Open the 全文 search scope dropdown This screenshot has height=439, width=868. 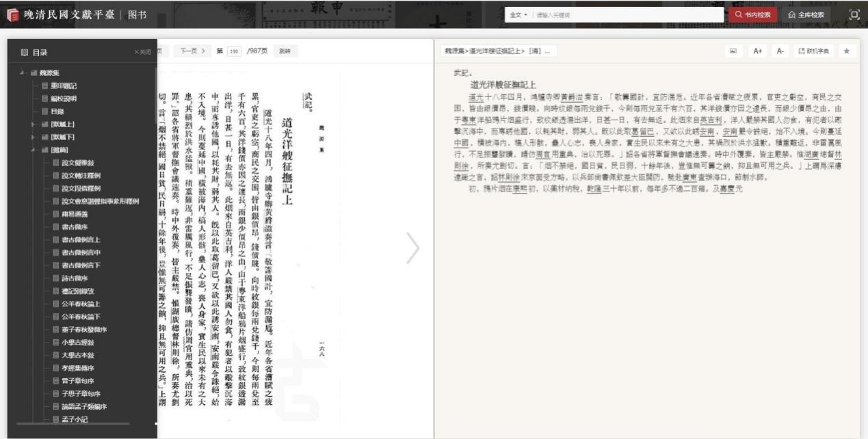coord(518,14)
